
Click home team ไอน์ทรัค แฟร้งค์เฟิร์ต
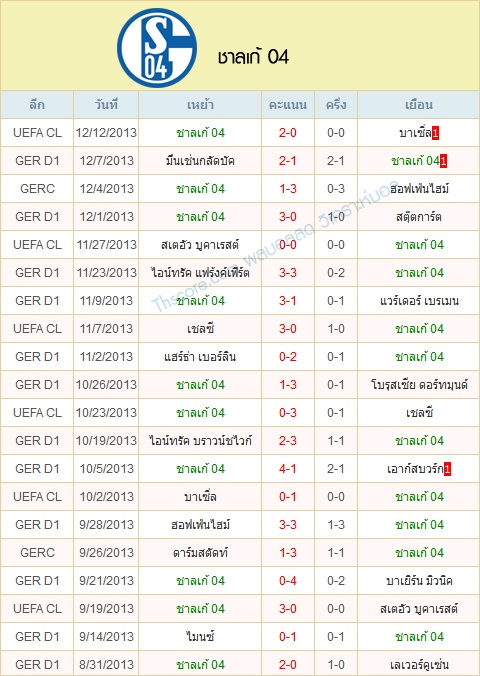pos(200,273)
